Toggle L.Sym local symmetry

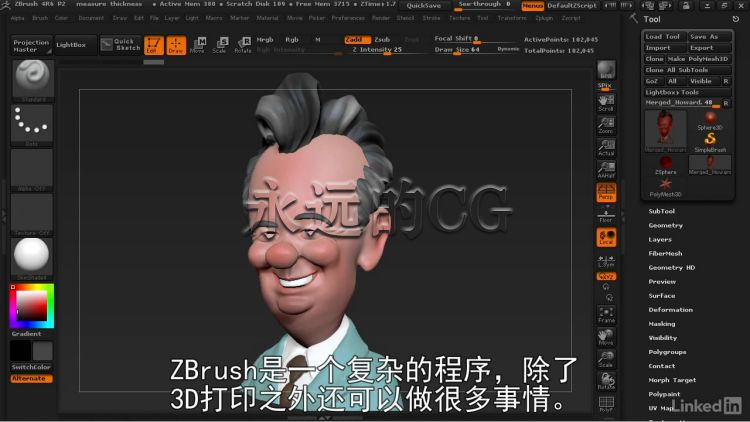606,261
